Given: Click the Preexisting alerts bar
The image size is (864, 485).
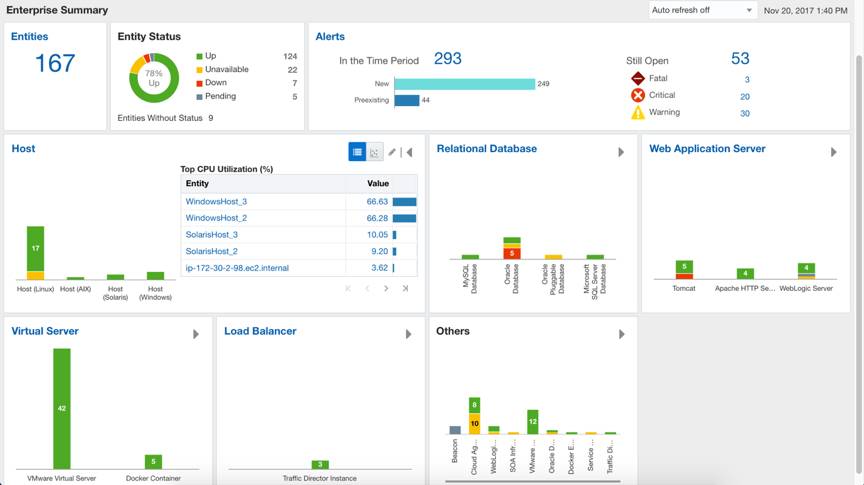Looking at the screenshot, I should coord(407,100).
